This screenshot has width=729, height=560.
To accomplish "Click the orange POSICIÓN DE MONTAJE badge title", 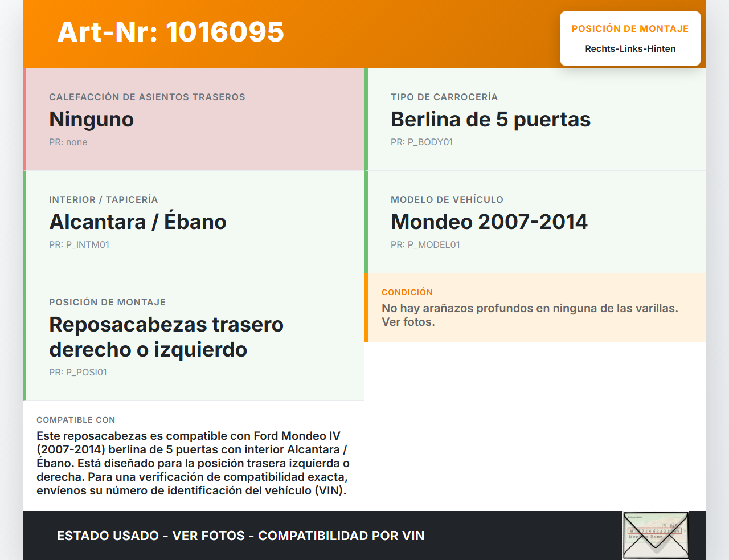I will pyautogui.click(x=630, y=29).
